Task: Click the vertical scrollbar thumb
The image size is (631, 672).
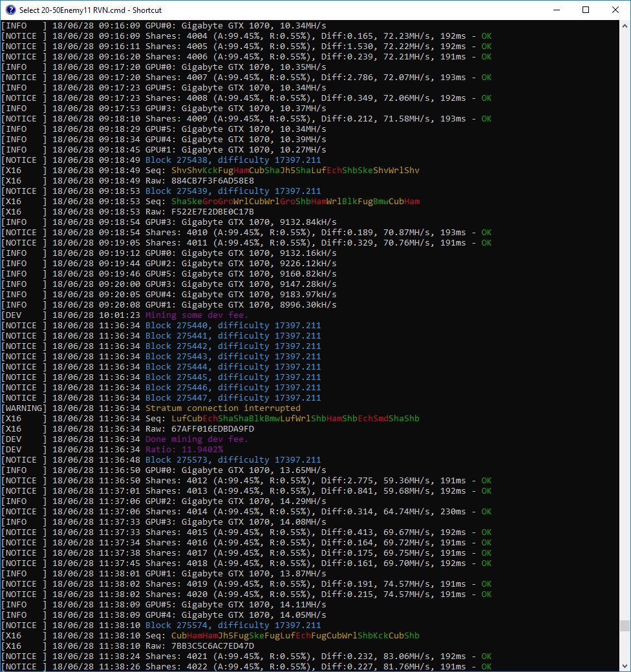Action: point(625,625)
